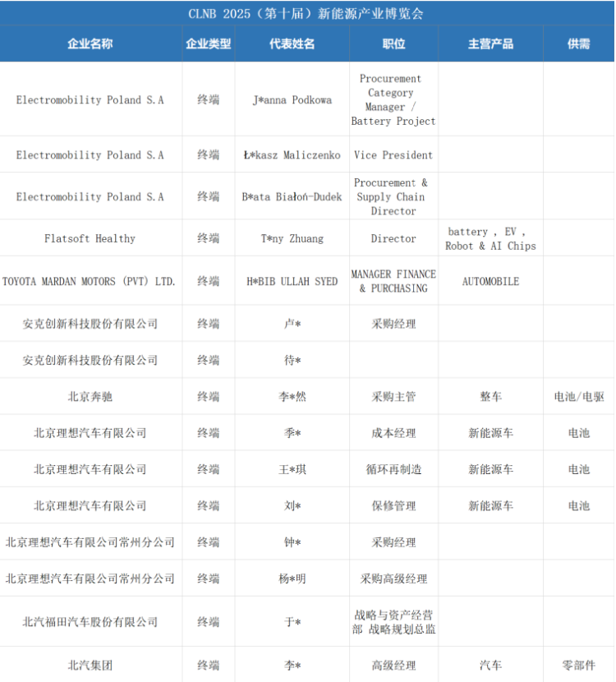The height and width of the screenshot is (682, 616).
Task: Click the 主营产品 column header
Action: tap(490, 44)
